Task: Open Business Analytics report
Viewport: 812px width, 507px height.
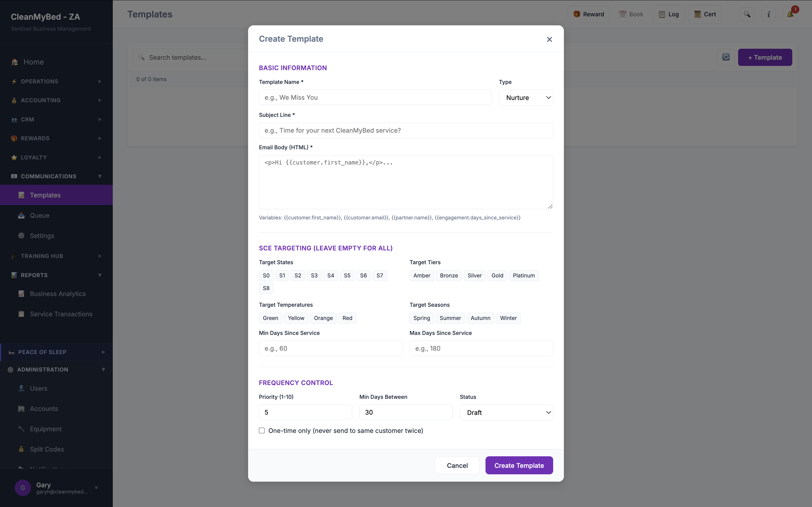Action: [x=58, y=294]
